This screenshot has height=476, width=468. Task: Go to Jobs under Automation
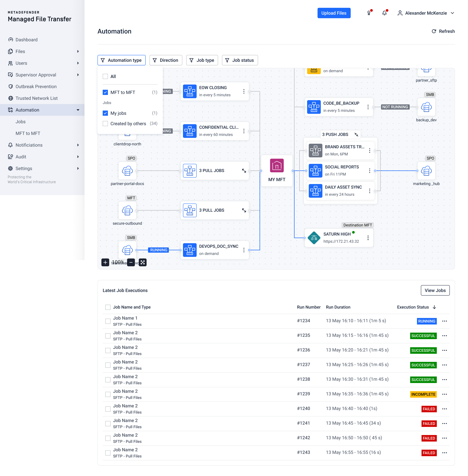(x=20, y=122)
